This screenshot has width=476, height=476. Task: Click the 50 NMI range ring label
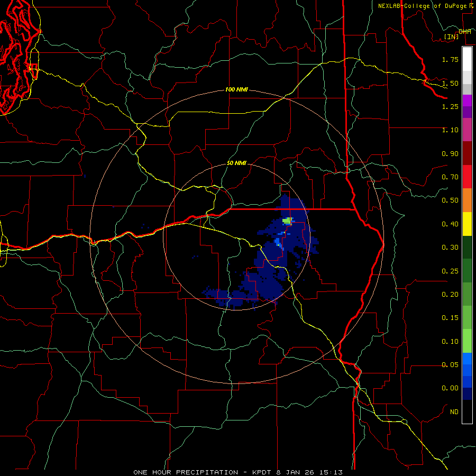pyautogui.click(x=236, y=163)
